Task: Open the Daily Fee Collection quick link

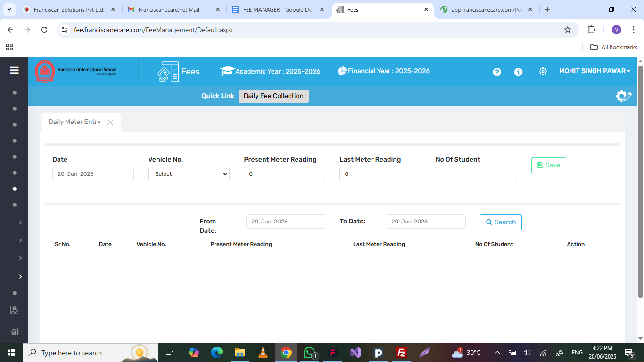Action: 273,96
